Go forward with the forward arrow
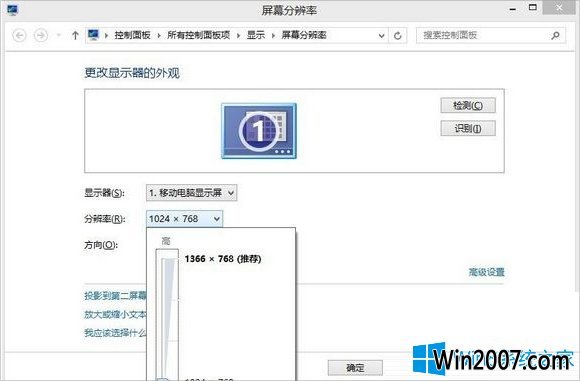This screenshot has height=381, width=580. (41, 36)
